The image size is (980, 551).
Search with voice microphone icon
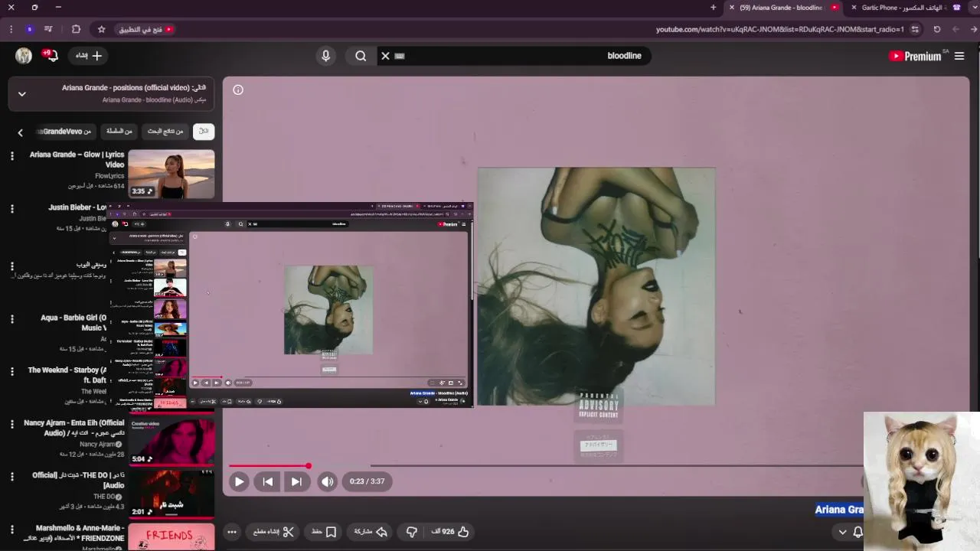(x=326, y=56)
